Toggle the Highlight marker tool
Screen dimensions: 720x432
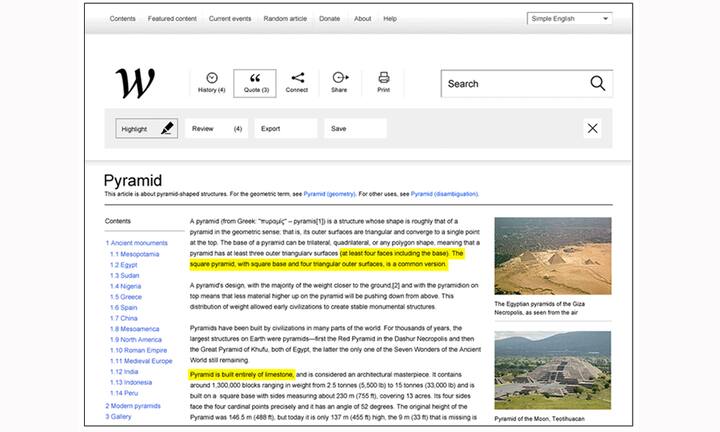point(147,128)
